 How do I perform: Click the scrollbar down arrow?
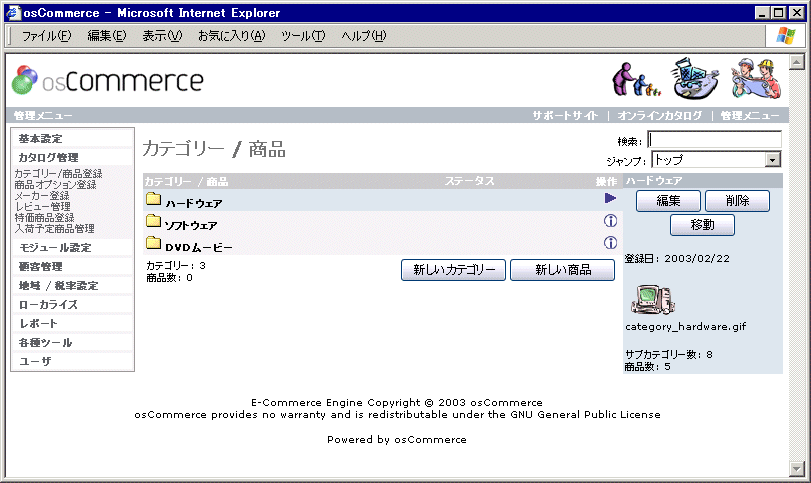pos(797,469)
